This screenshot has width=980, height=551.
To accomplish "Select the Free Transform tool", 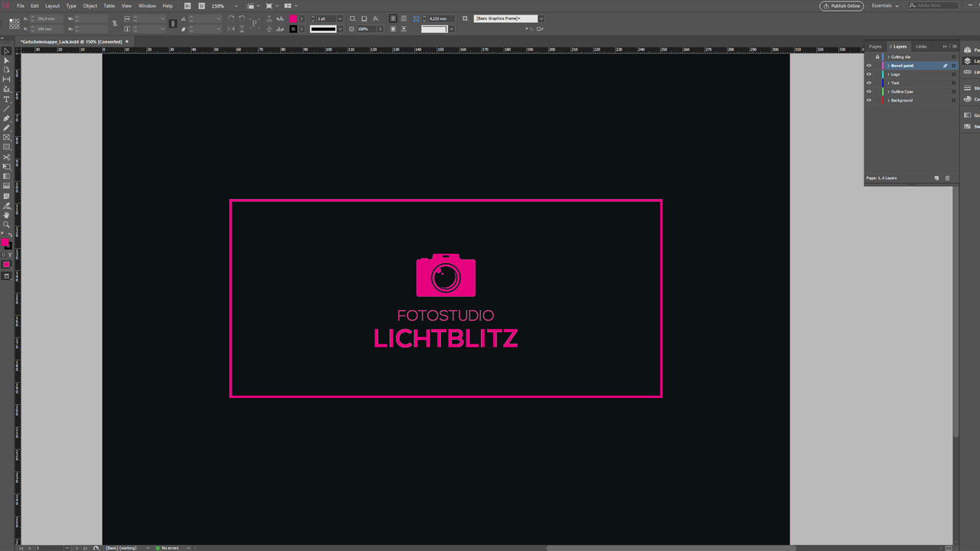I will click(x=7, y=166).
